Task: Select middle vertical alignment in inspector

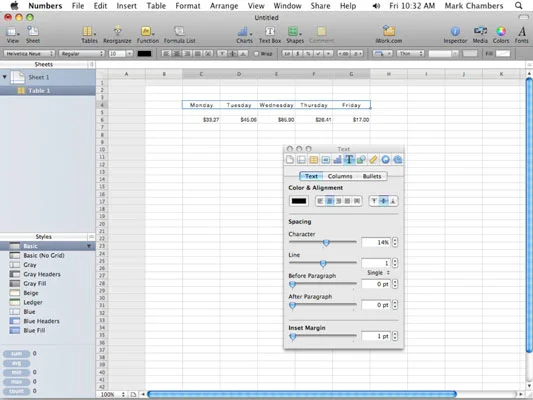Action: [383, 201]
